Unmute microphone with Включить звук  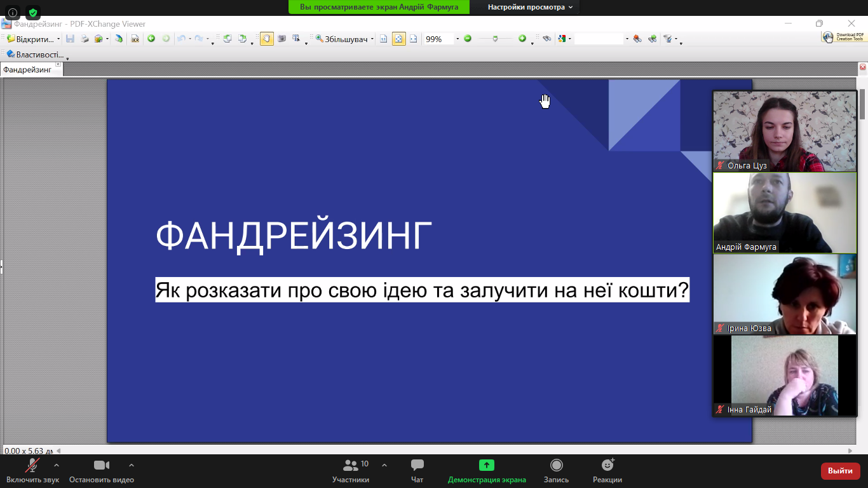click(32, 470)
